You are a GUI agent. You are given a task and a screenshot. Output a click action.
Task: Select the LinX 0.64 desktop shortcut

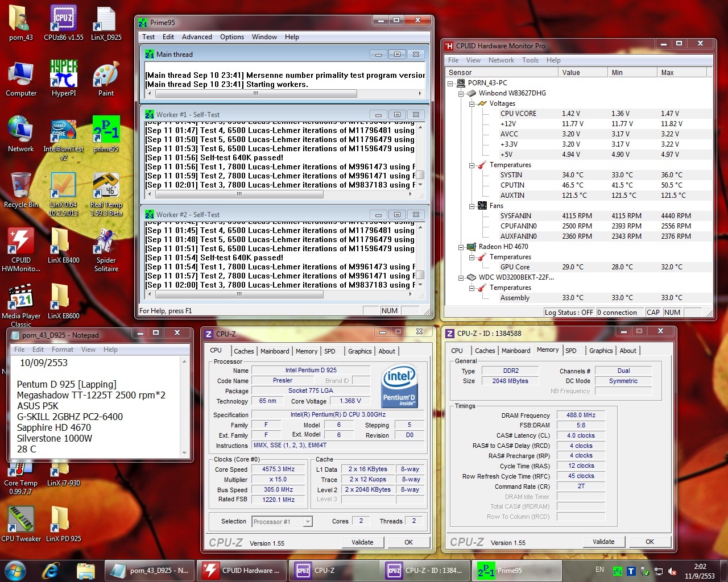(x=64, y=194)
